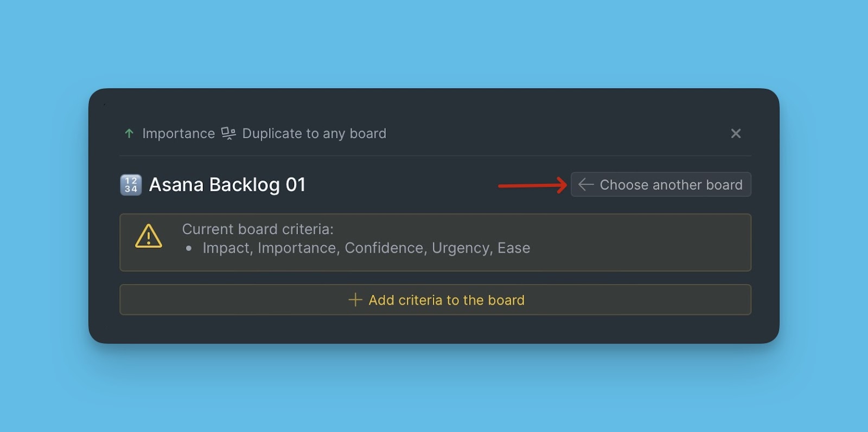The image size is (868, 432).
Task: Click the Duplicate to any board icon
Action: tap(228, 133)
